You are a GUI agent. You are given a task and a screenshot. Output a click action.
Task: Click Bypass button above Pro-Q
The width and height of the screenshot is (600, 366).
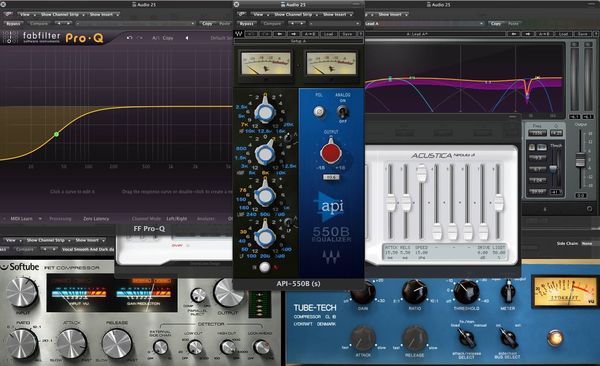(13, 24)
